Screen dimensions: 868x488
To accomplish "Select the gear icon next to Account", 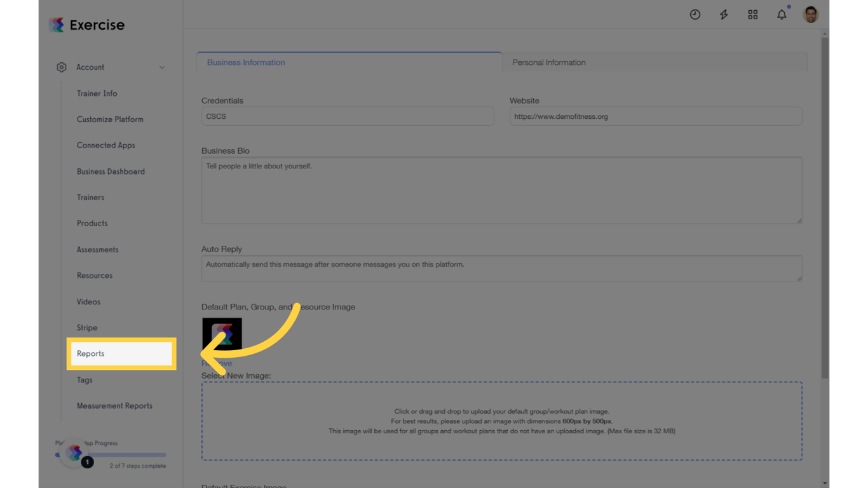I will click(61, 67).
